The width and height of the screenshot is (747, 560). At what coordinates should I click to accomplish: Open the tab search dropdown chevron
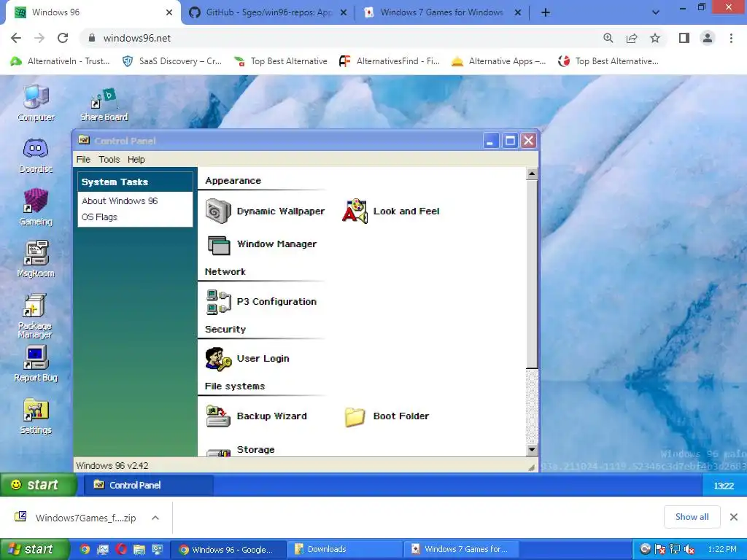pos(656,12)
